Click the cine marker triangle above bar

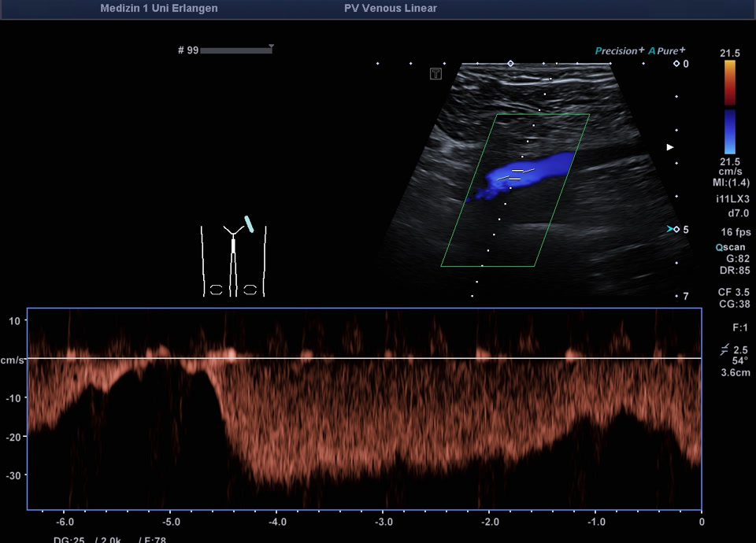point(271,46)
